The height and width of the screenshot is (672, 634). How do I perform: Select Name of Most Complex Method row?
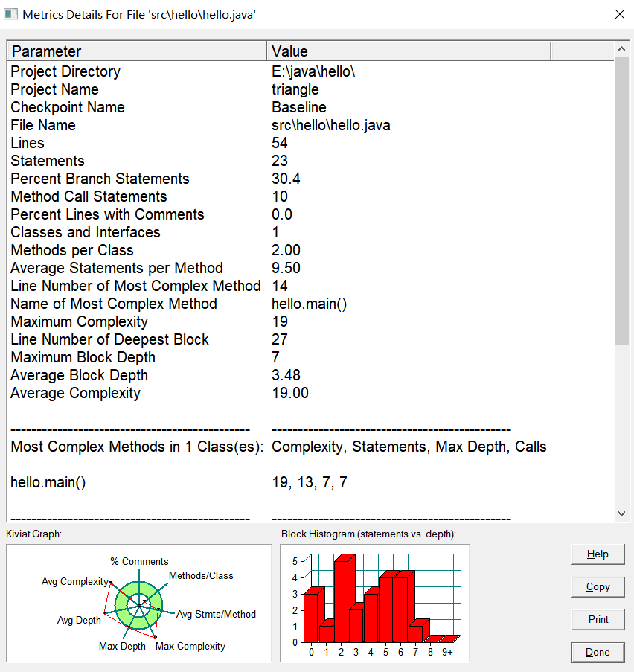click(311, 304)
